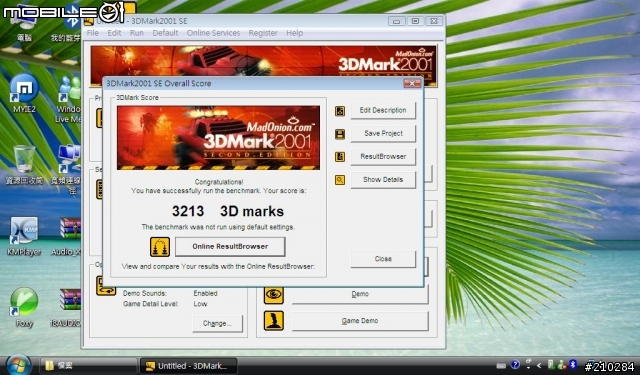This screenshot has height=375, width=640.
Task: Open the Windows Live Messenger desktop icon
Action: [x=69, y=100]
